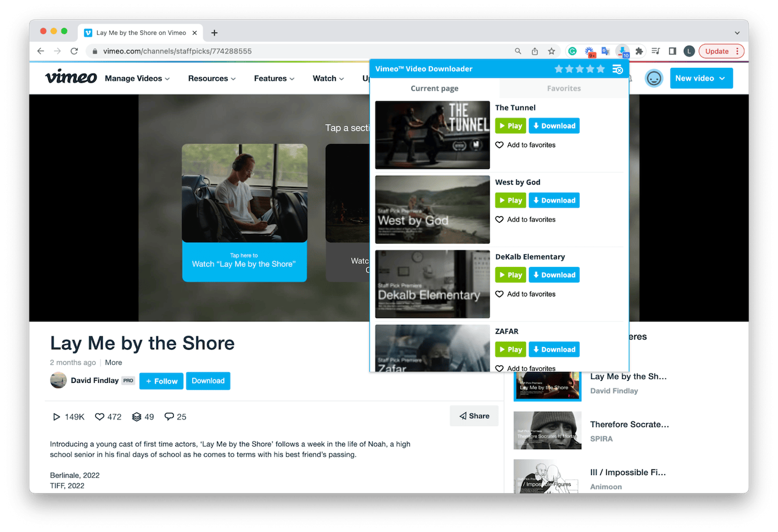
Task: Open the smiley profile avatar
Action: point(654,78)
